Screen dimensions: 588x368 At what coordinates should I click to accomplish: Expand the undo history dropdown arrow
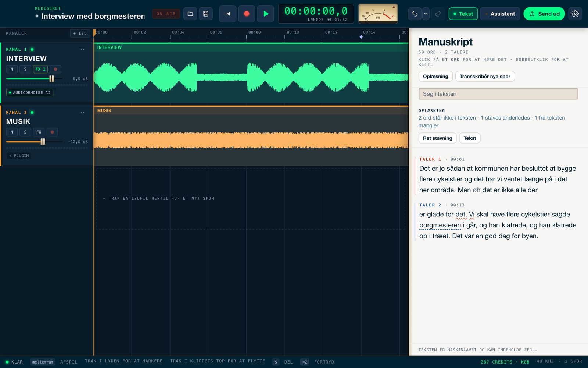click(x=426, y=14)
